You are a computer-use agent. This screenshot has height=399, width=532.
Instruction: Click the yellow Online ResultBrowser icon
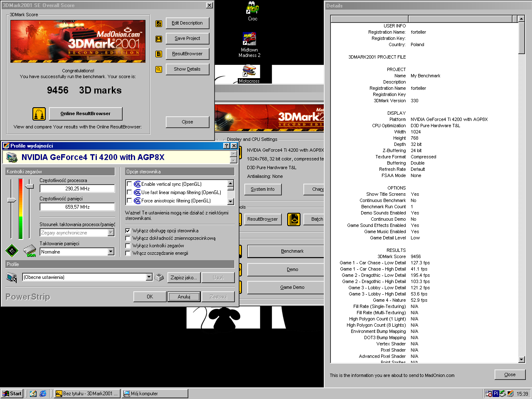click(39, 113)
